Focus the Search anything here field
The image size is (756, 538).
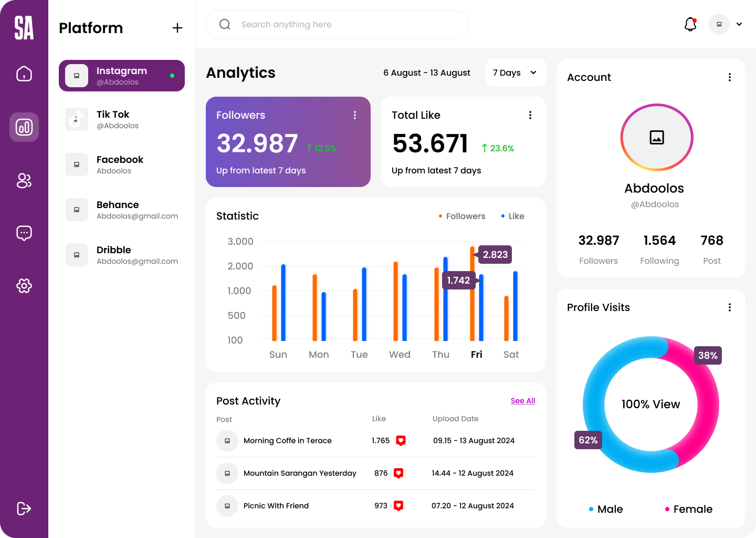[x=337, y=24]
